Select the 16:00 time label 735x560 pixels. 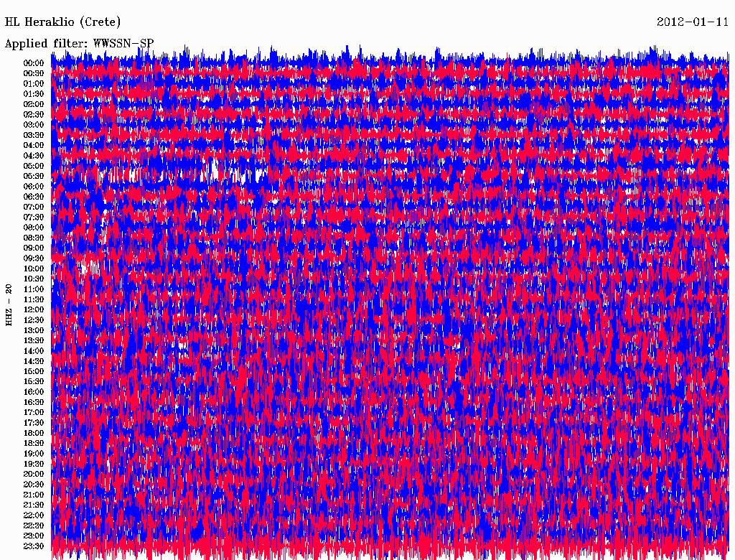(x=34, y=392)
